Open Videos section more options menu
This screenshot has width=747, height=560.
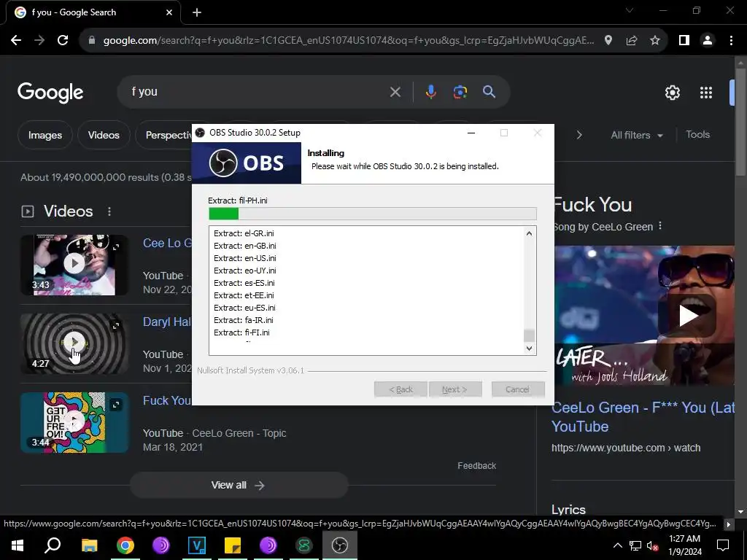coord(109,211)
